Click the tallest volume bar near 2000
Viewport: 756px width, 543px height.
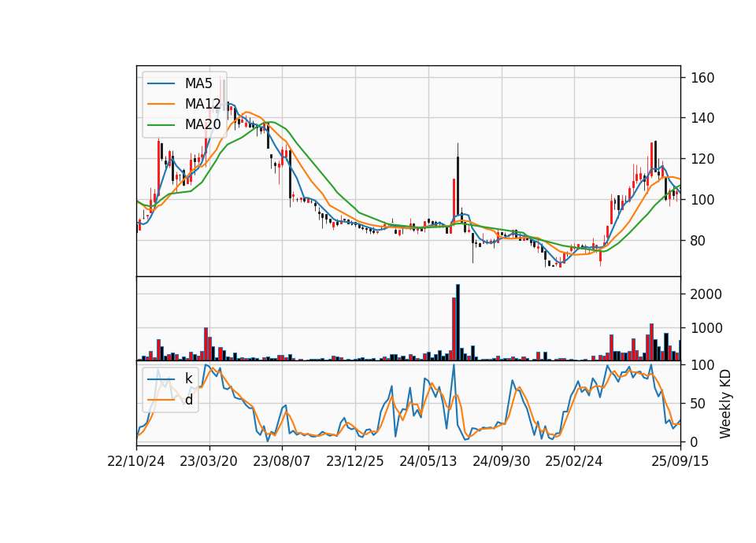[x=458, y=323]
